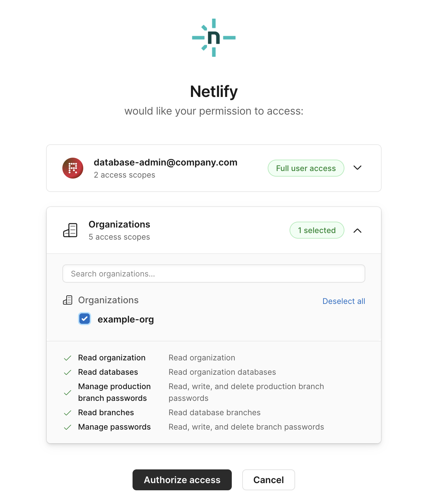Click the Organizations building icon in header
This screenshot has width=427, height=504.
(x=70, y=230)
